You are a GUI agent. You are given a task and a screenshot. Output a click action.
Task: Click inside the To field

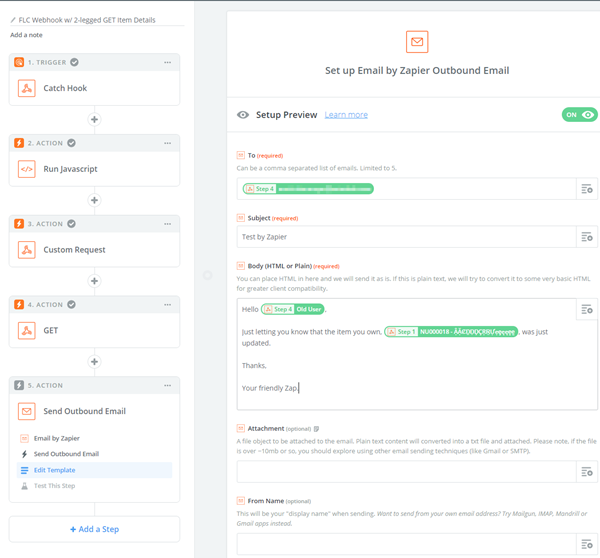point(406,189)
